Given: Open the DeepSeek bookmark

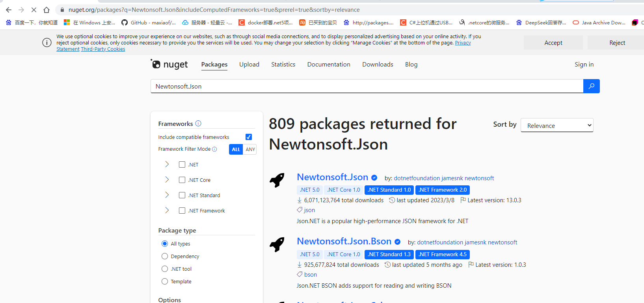Looking at the screenshot, I should click(541, 22).
